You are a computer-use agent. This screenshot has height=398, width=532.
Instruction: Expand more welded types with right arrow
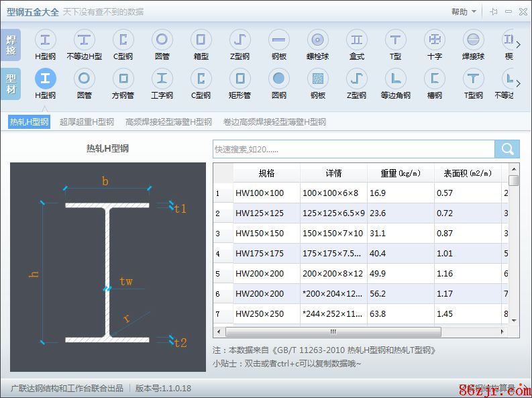point(517,44)
